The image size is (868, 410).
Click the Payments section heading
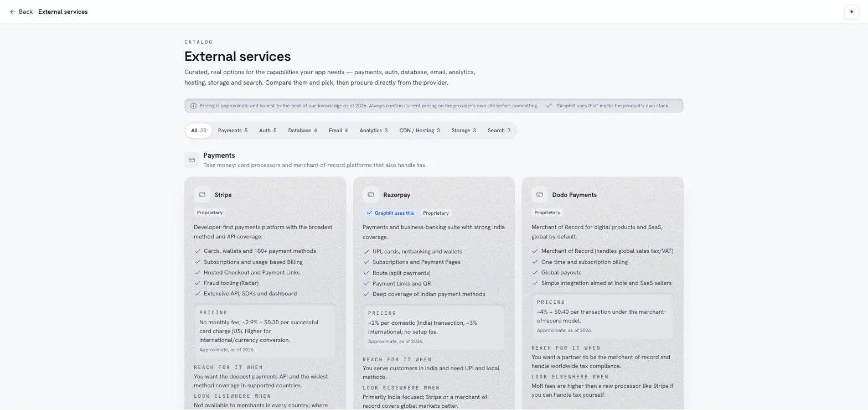pyautogui.click(x=219, y=155)
